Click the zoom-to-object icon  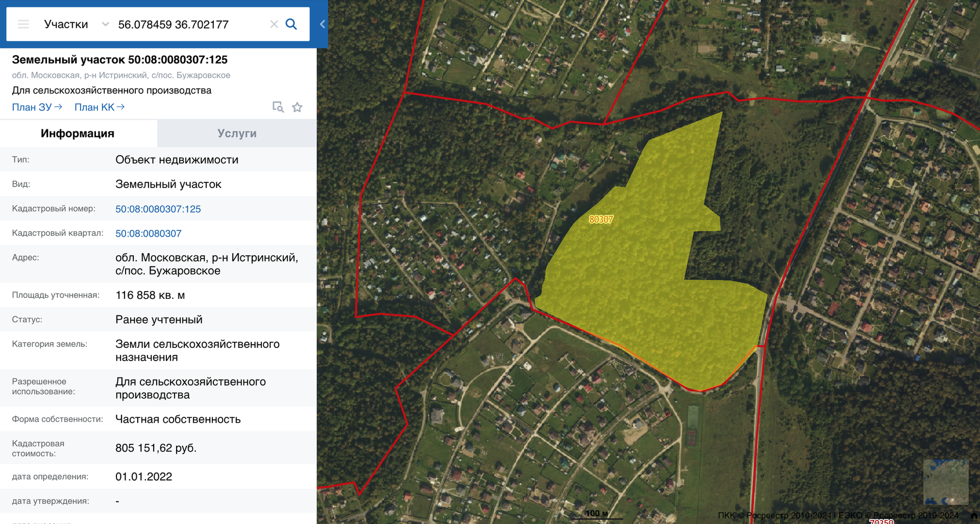(278, 107)
